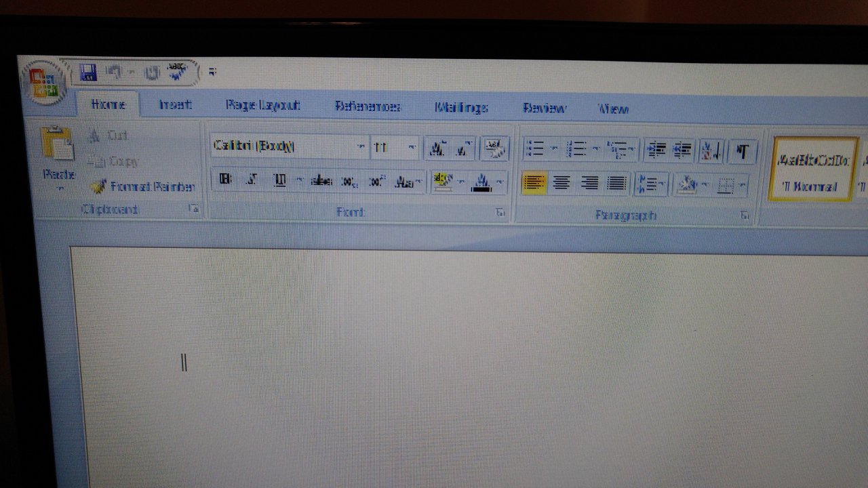
Task: Toggle Align Text Left button
Action: pyautogui.click(x=534, y=183)
